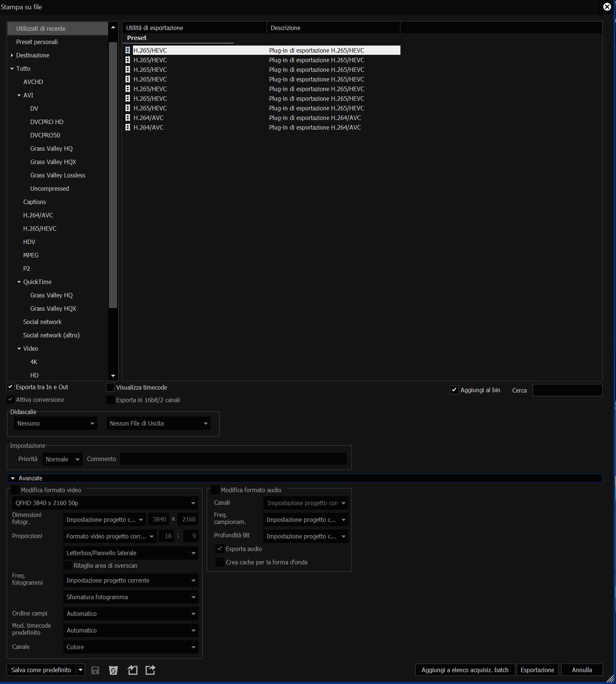Enable Modifica formato video checkbox
The height and width of the screenshot is (684, 616).
15,490
